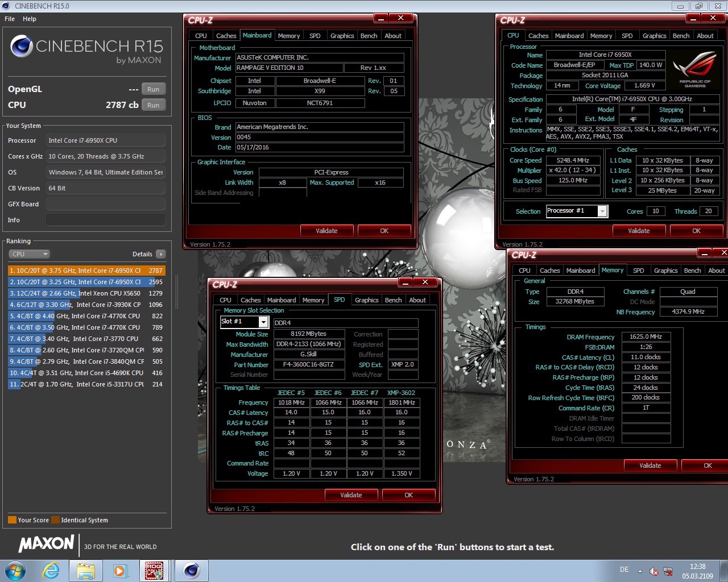This screenshot has width=728, height=582.
Task: Click the BIOS Version 0045 field
Action: [320, 137]
